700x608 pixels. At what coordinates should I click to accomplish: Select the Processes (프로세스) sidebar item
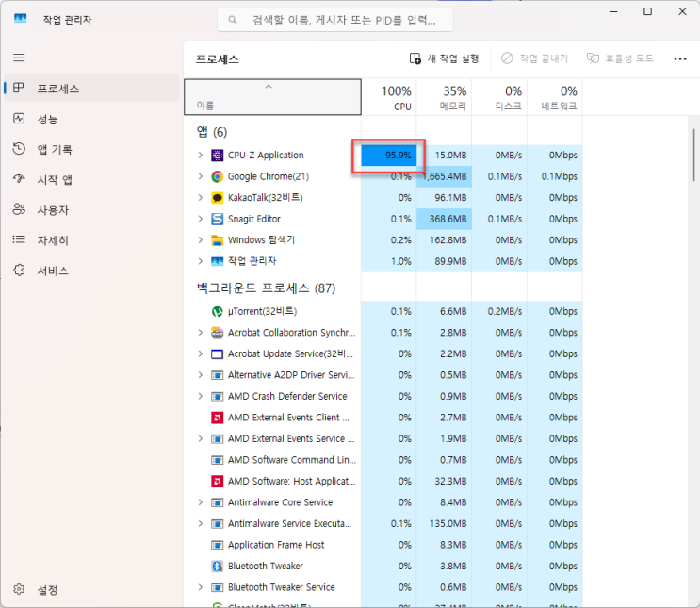[x=91, y=89]
